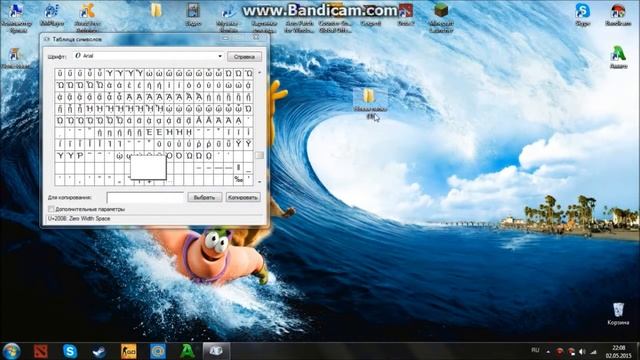Show hidden tray icons arrow

tap(548, 351)
